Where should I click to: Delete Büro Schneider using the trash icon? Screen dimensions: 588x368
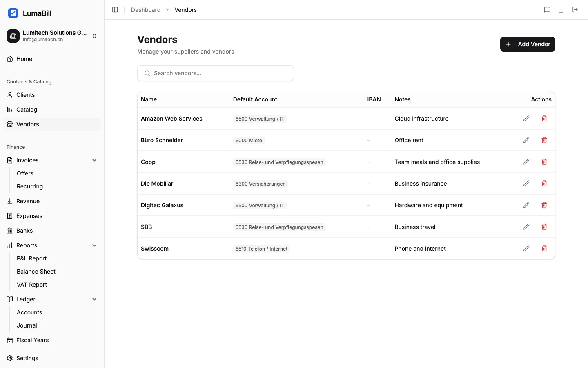(x=544, y=140)
